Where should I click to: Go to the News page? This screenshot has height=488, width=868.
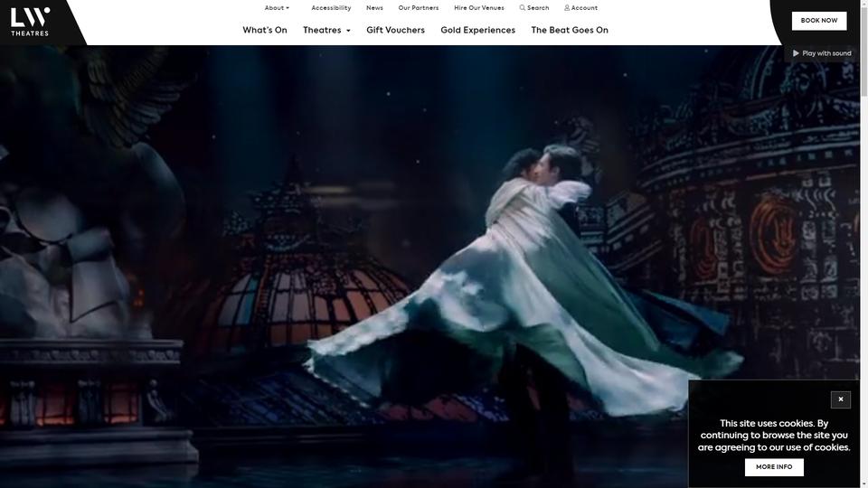(374, 8)
